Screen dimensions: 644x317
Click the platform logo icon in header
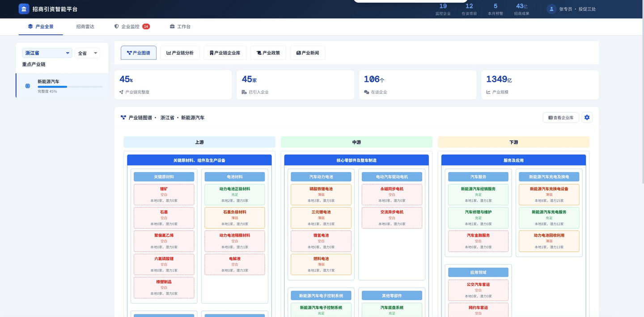pyautogui.click(x=24, y=9)
